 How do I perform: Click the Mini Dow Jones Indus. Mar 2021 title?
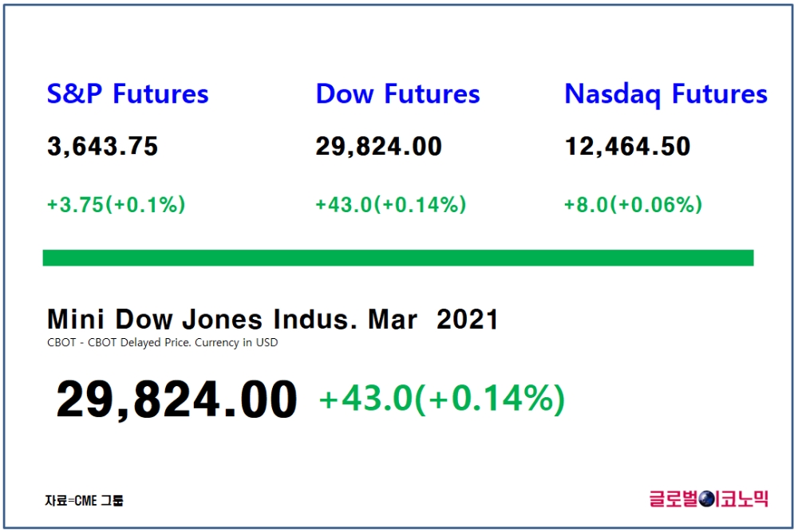pos(273,319)
